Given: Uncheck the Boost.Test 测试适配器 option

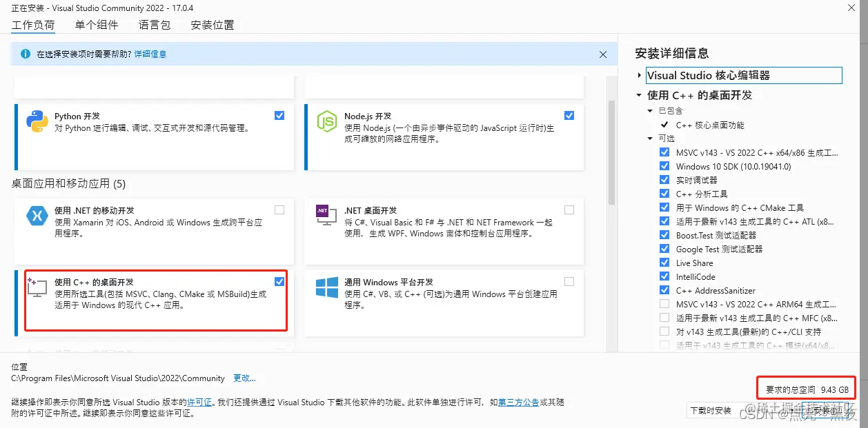Looking at the screenshot, I should (664, 235).
